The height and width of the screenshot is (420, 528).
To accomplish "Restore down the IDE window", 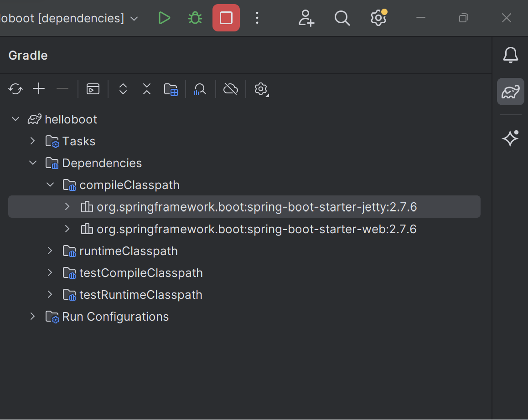I will tap(464, 17).
